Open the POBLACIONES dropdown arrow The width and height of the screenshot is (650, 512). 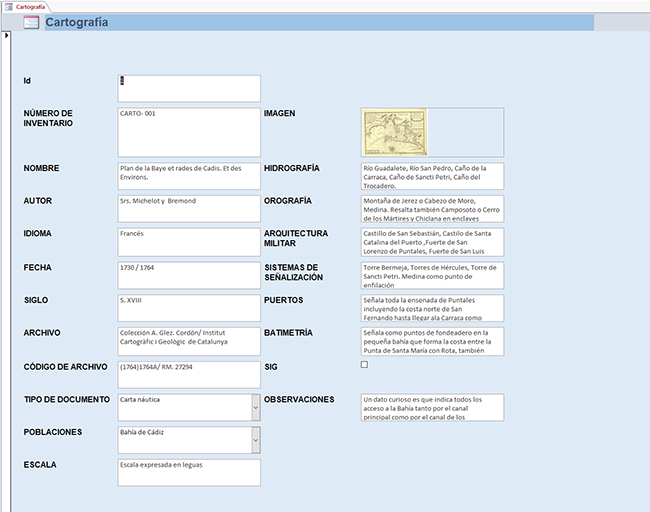[256, 440]
